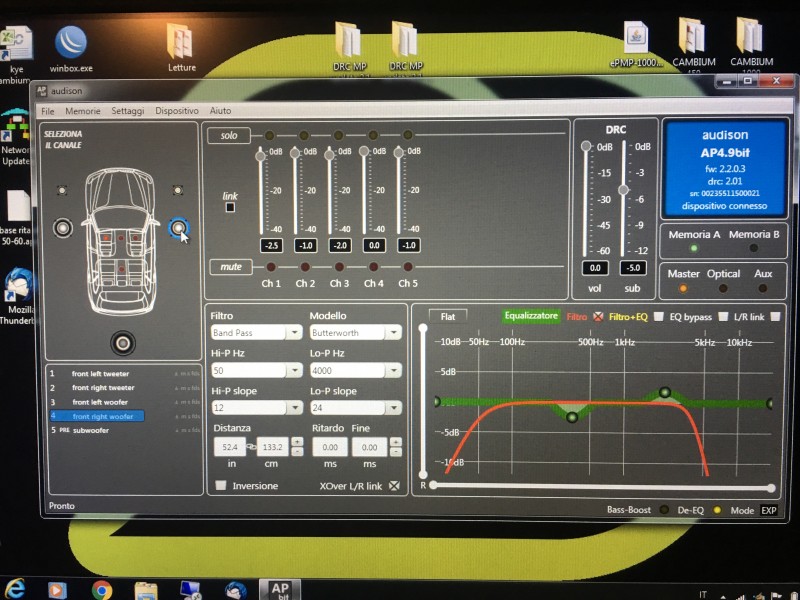Open the Modello Butterworth dropdown
The width and height of the screenshot is (800, 600).
(356, 333)
